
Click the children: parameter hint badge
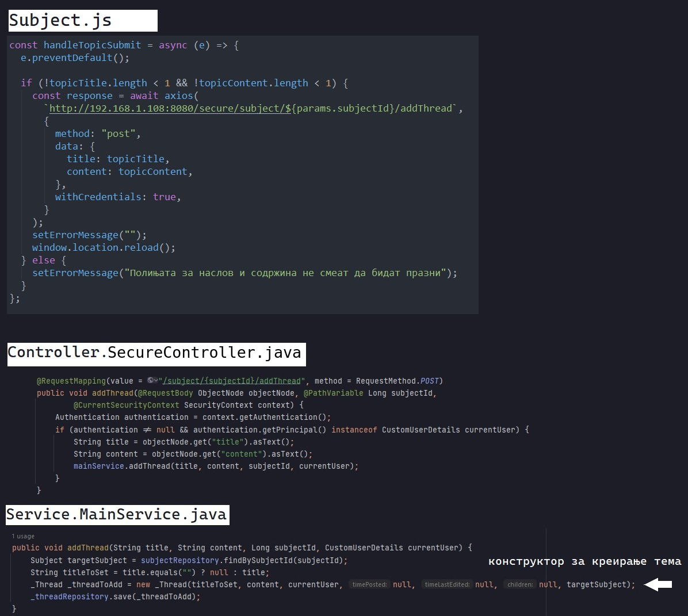point(520,584)
